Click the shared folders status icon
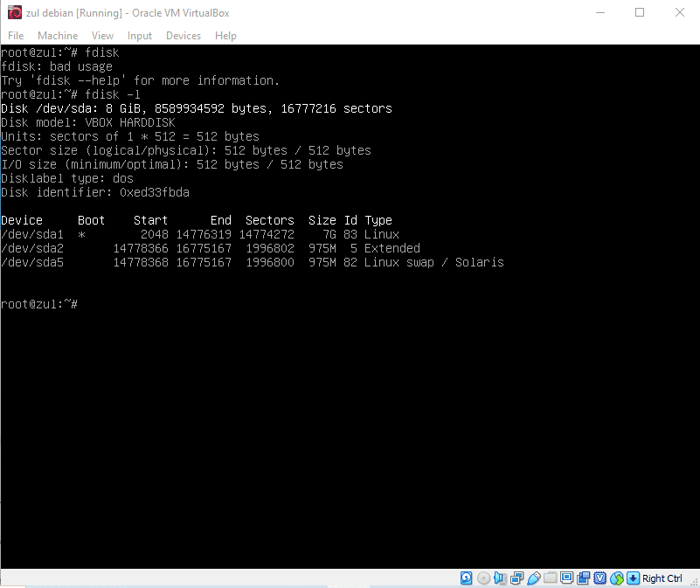Image resolution: width=700 pixels, height=588 pixels. coord(550,578)
